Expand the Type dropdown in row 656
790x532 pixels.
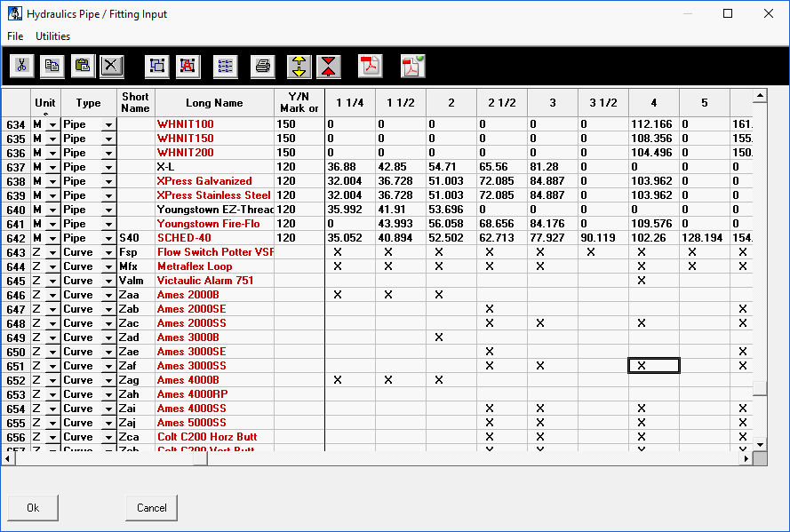point(108,437)
